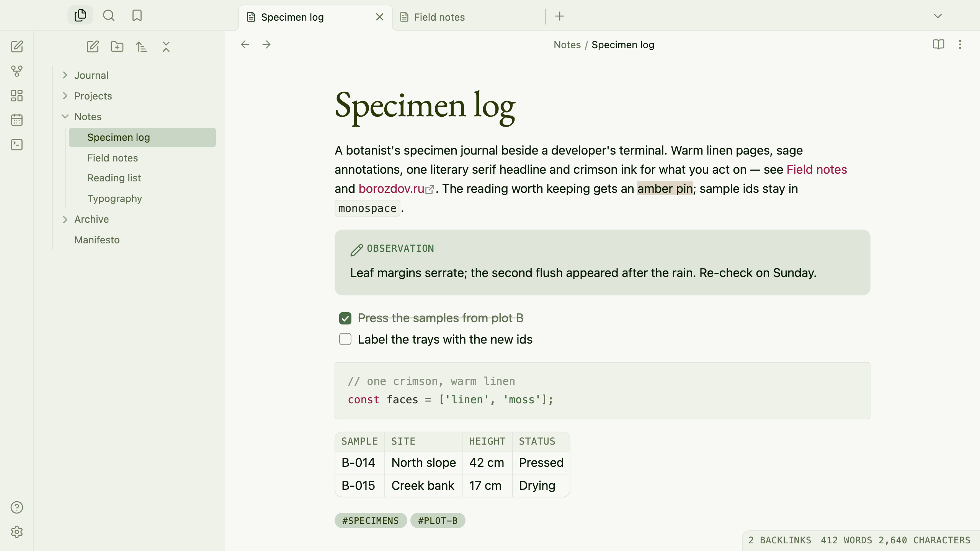Click the #SPECIMENS tag
Viewport: 980px width, 551px height.
click(x=371, y=520)
